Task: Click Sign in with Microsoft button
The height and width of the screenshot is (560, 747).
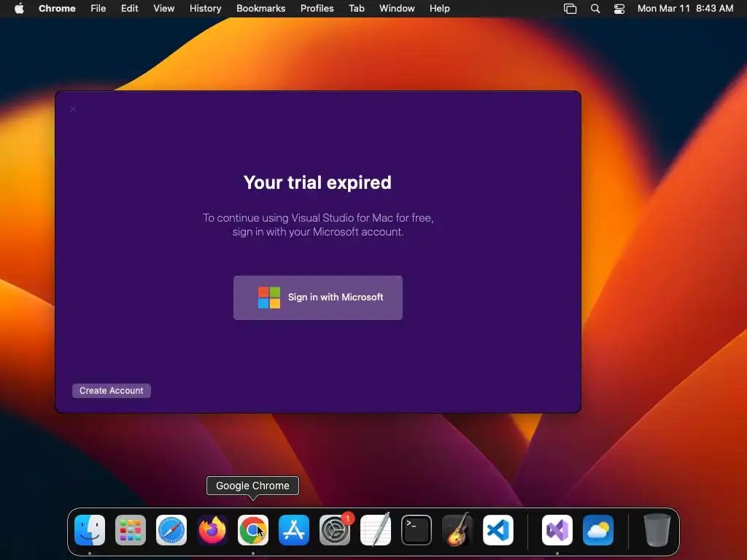Action: click(x=318, y=297)
